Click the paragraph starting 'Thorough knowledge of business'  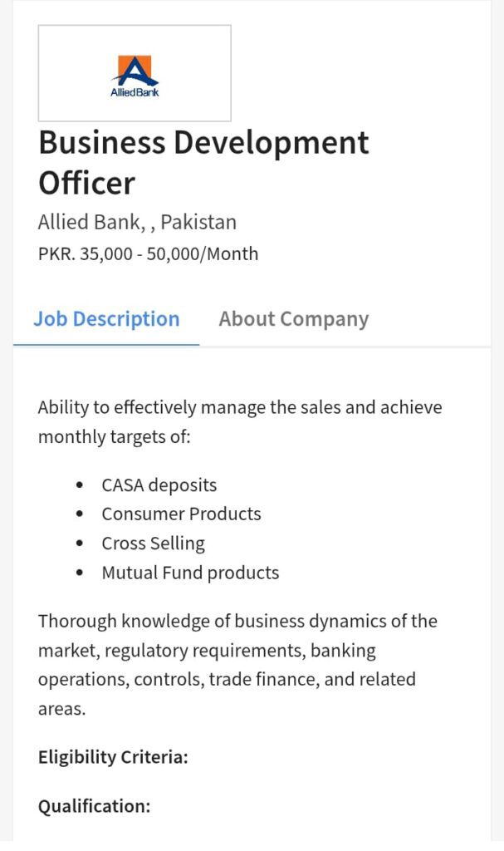tap(237, 665)
